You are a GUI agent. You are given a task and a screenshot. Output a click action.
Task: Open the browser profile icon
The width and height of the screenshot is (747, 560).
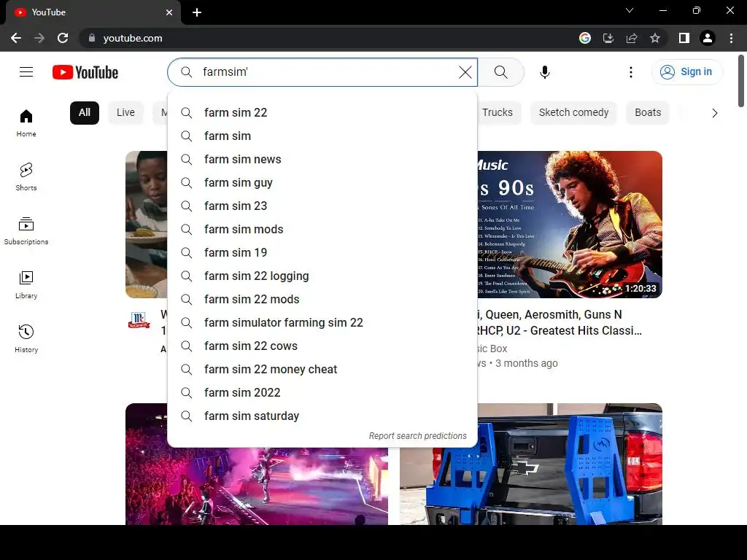click(708, 38)
